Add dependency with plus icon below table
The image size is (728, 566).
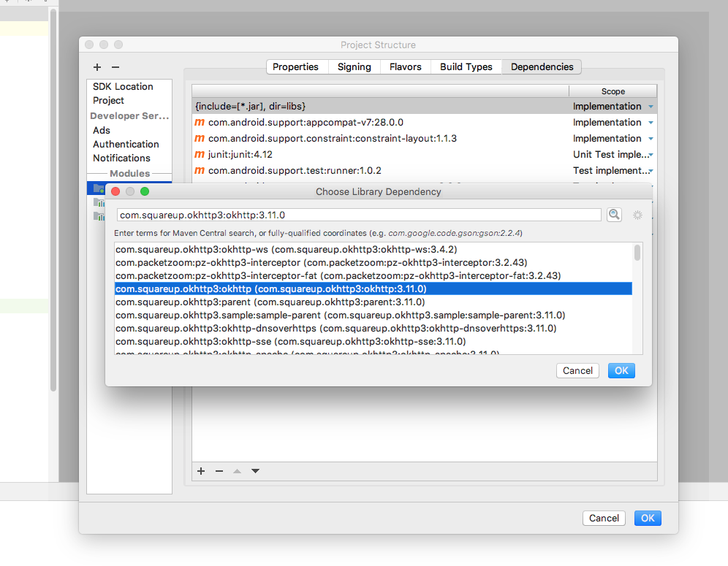[x=201, y=471]
